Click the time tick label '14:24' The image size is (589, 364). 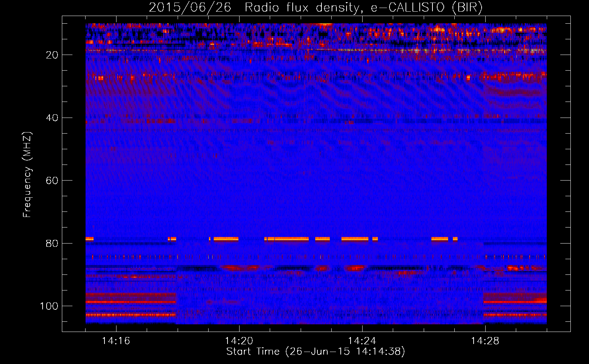click(362, 341)
